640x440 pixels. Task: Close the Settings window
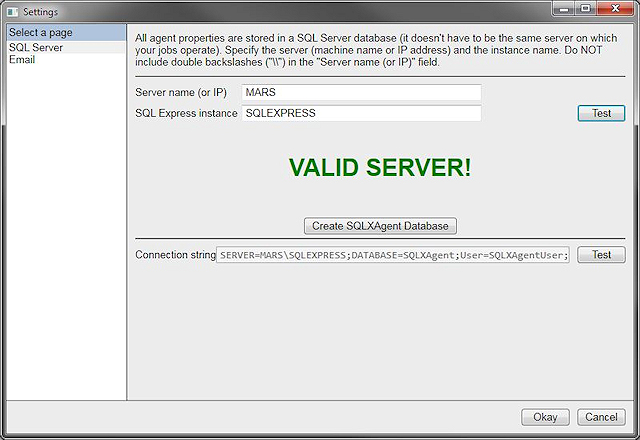616,9
